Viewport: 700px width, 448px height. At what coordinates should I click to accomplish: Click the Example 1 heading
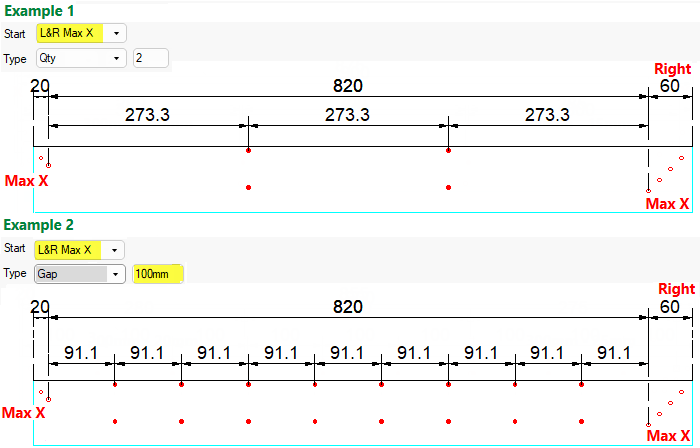coord(38,9)
